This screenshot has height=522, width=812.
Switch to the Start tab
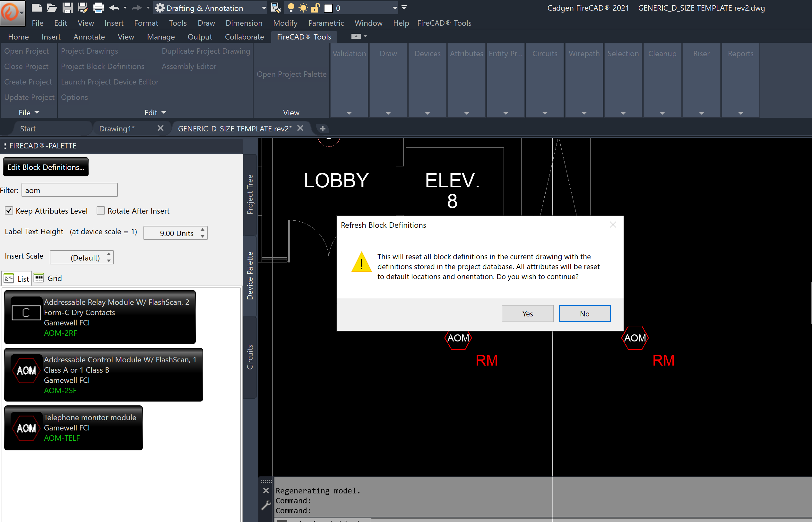click(28, 129)
